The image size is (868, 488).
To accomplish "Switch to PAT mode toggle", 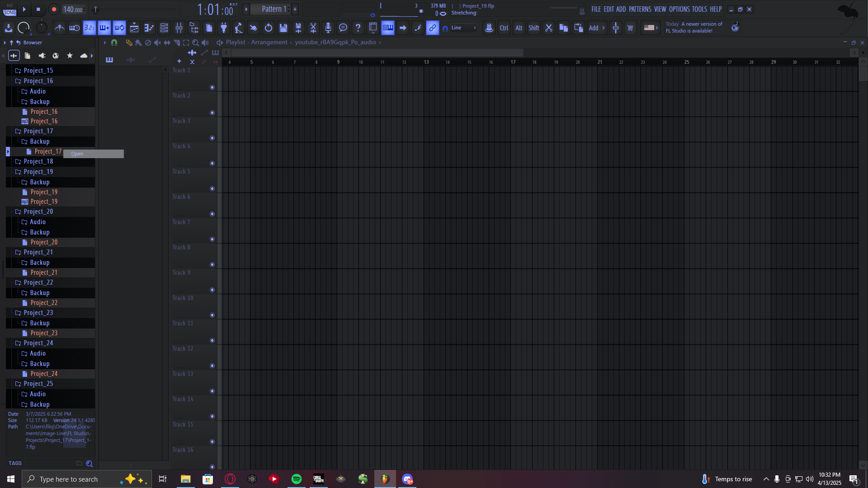I will (x=10, y=6).
